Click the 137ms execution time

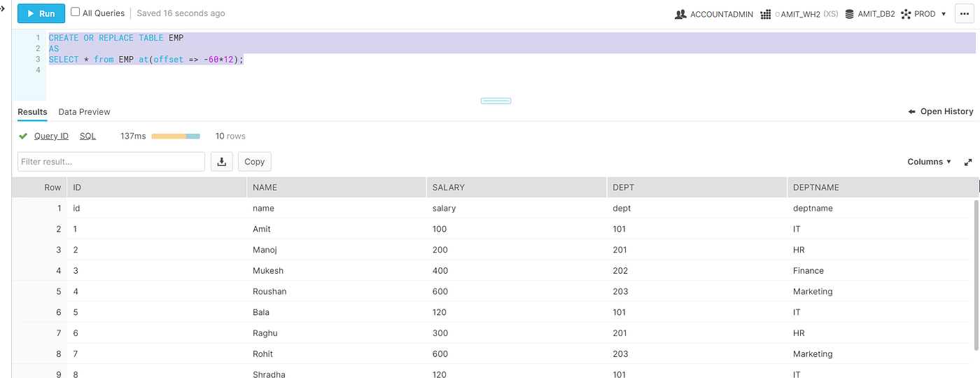[133, 136]
